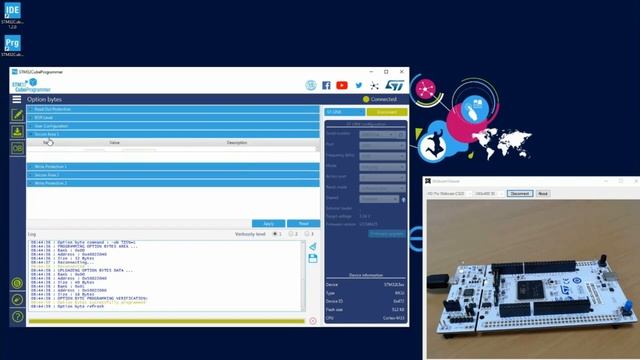The image size is (640, 360).
Task: Open the Access port dropdown
Action: [x=382, y=177]
